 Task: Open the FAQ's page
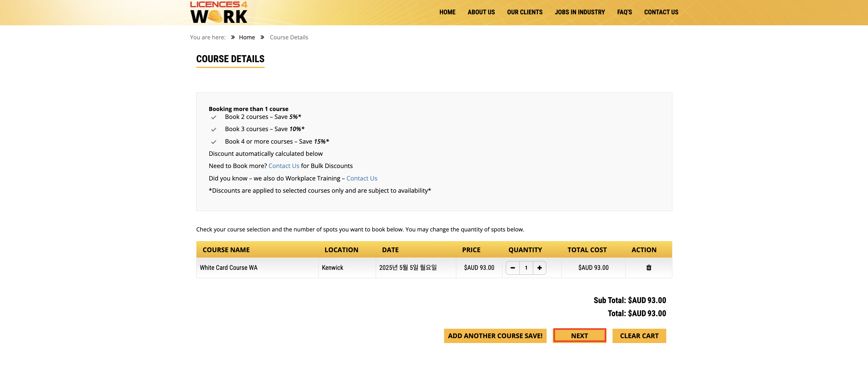click(x=624, y=12)
